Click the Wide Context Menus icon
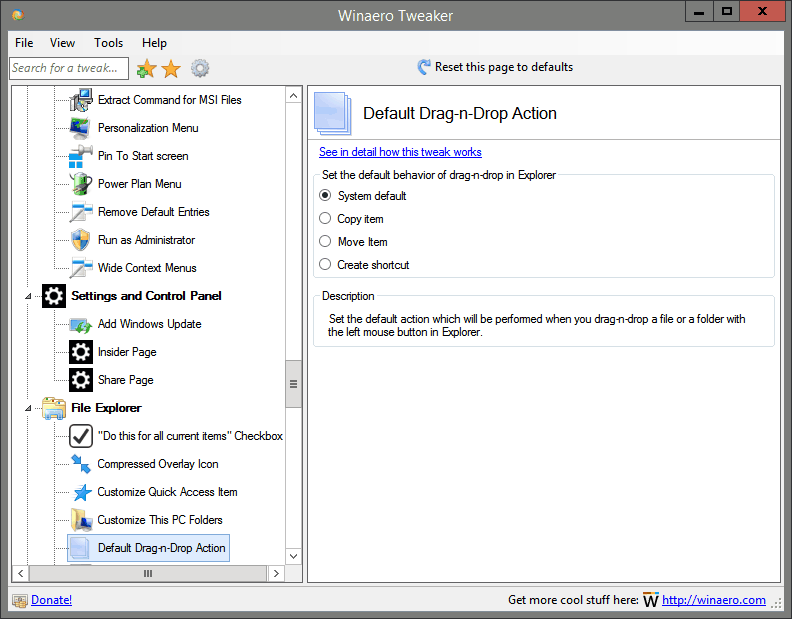Image resolution: width=792 pixels, height=619 pixels. [x=81, y=268]
